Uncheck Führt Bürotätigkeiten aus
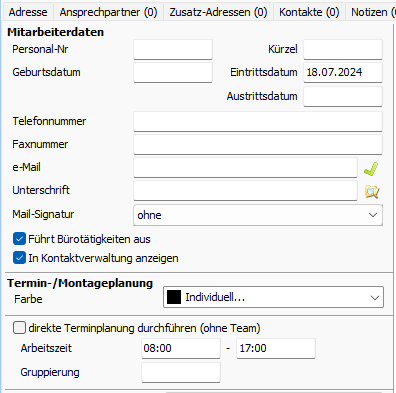This screenshot has height=393, width=396. [x=19, y=239]
